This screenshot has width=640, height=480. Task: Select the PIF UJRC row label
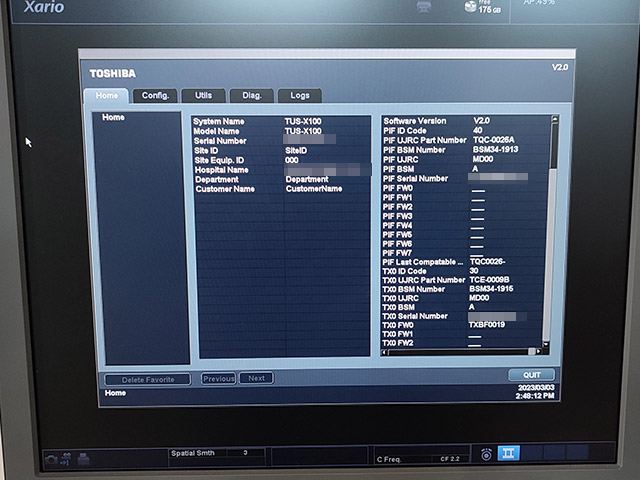click(x=400, y=160)
